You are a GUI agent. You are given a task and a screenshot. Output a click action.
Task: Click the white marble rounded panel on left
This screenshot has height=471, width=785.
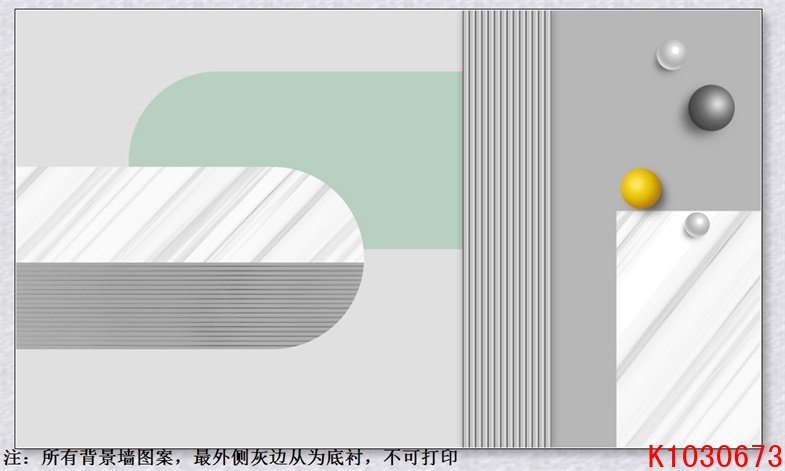[189, 214]
